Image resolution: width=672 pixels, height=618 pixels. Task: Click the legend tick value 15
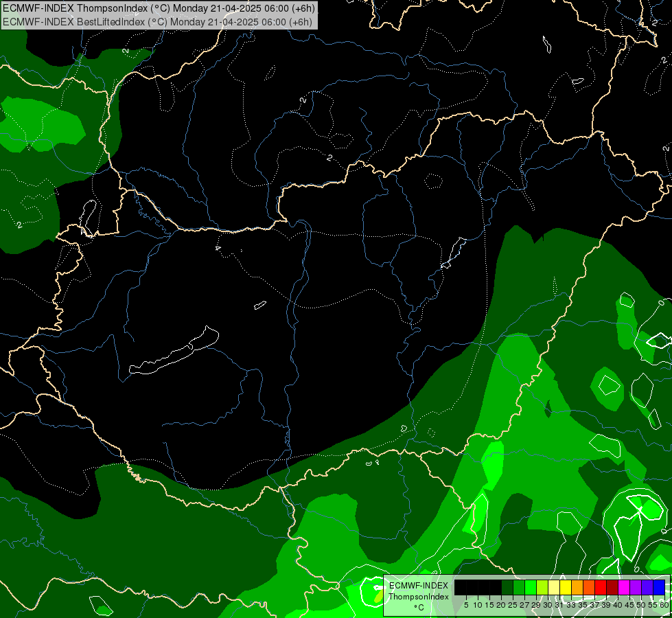coord(489,605)
